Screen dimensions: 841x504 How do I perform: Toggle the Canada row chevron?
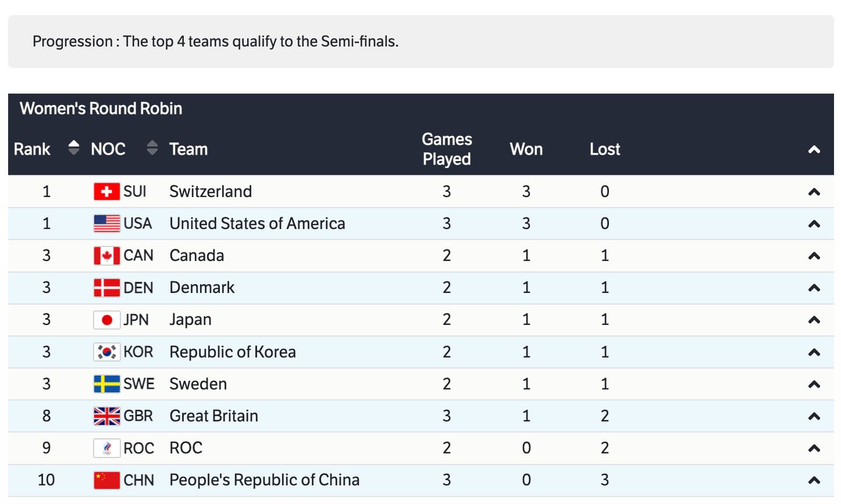coord(814,256)
